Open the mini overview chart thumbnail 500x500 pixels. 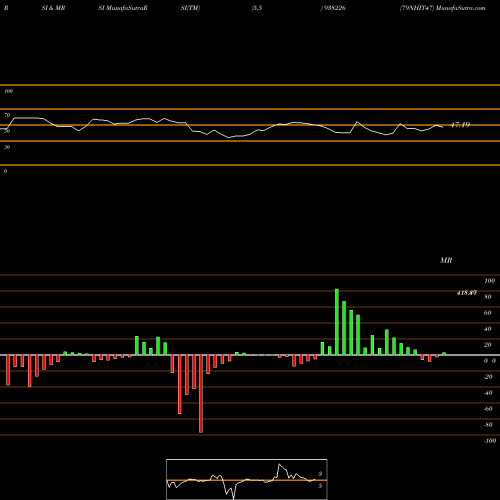tap(247, 479)
